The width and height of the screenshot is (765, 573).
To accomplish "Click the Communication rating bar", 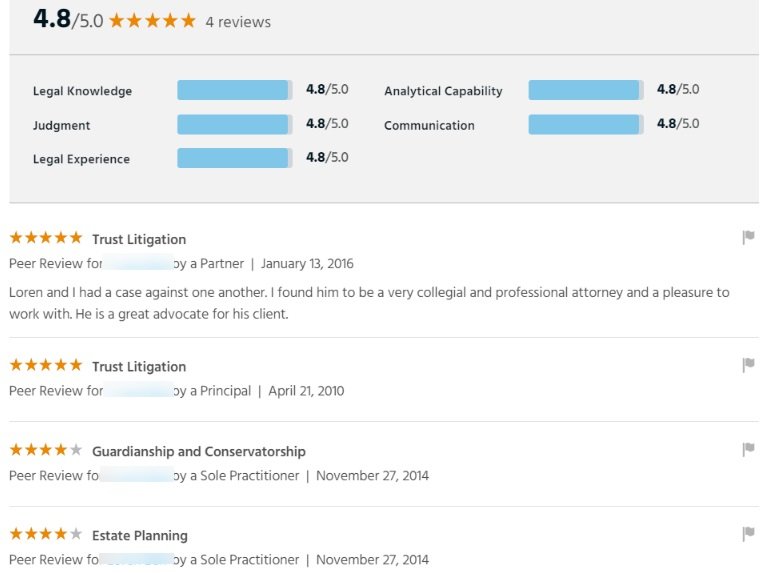I will click(586, 124).
